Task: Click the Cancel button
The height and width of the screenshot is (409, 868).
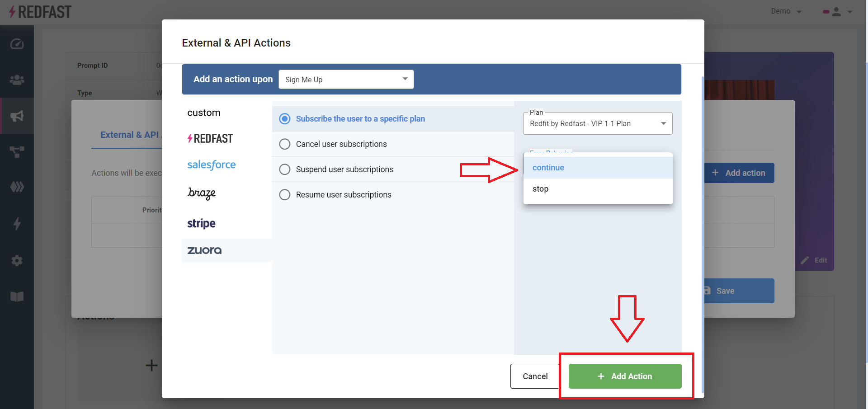Action: (x=535, y=376)
